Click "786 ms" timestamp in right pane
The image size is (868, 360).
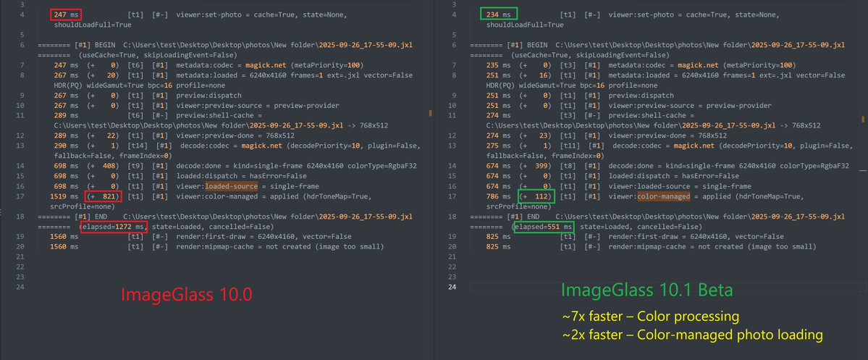[497, 196]
